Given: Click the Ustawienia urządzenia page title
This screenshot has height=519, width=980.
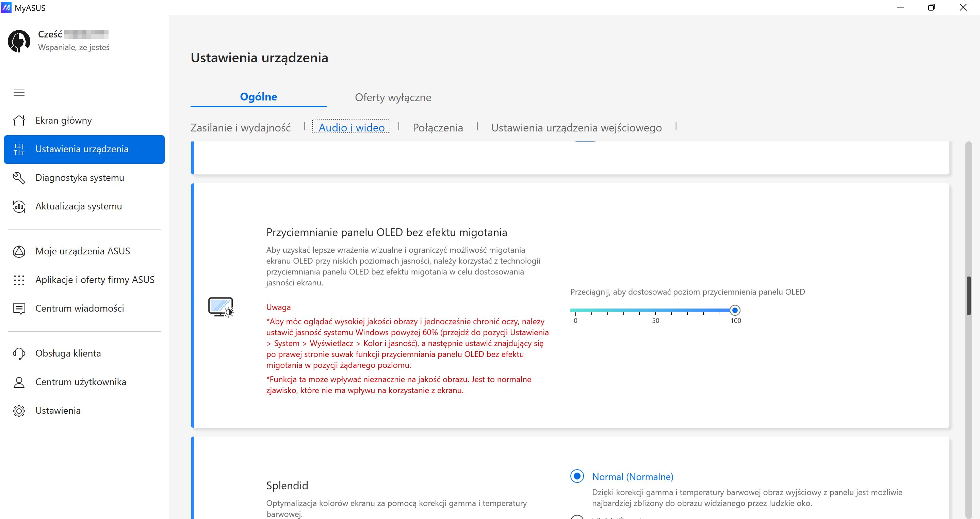Looking at the screenshot, I should pos(259,58).
